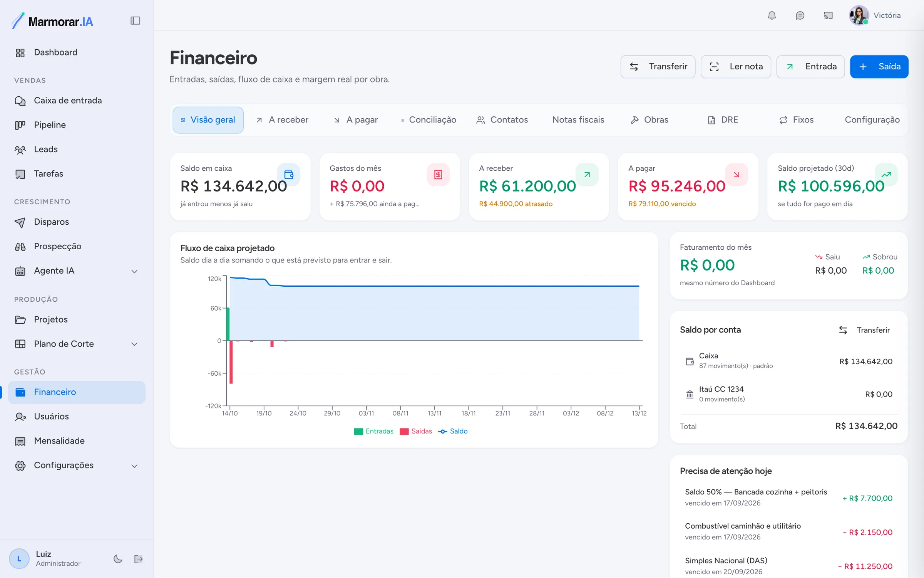Viewport: 924px width, 578px height.
Task: Click the R$ 79.110,00 vencido text
Action: (x=662, y=204)
